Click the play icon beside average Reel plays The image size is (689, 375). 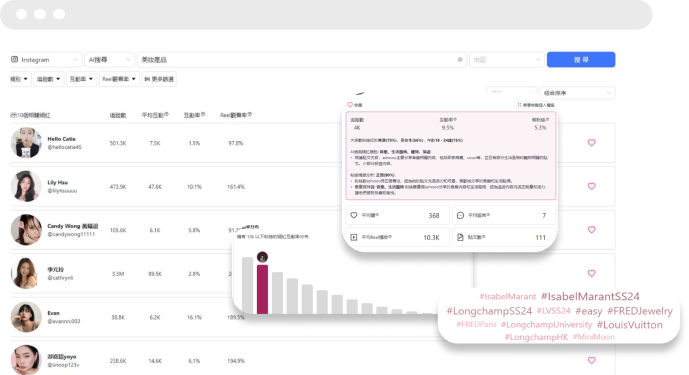click(354, 237)
